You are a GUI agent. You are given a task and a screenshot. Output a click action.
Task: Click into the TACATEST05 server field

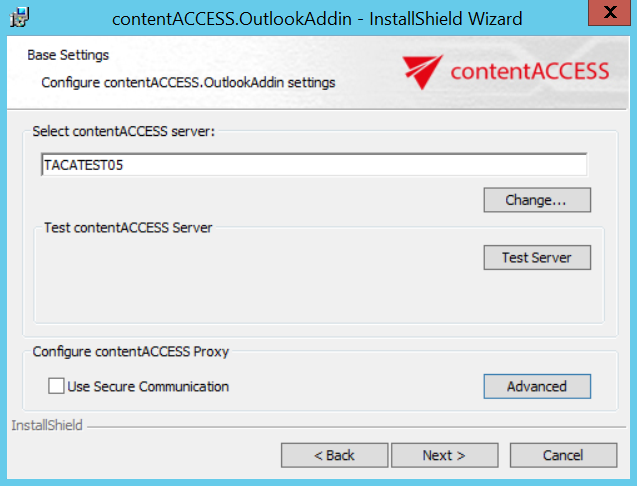click(313, 165)
